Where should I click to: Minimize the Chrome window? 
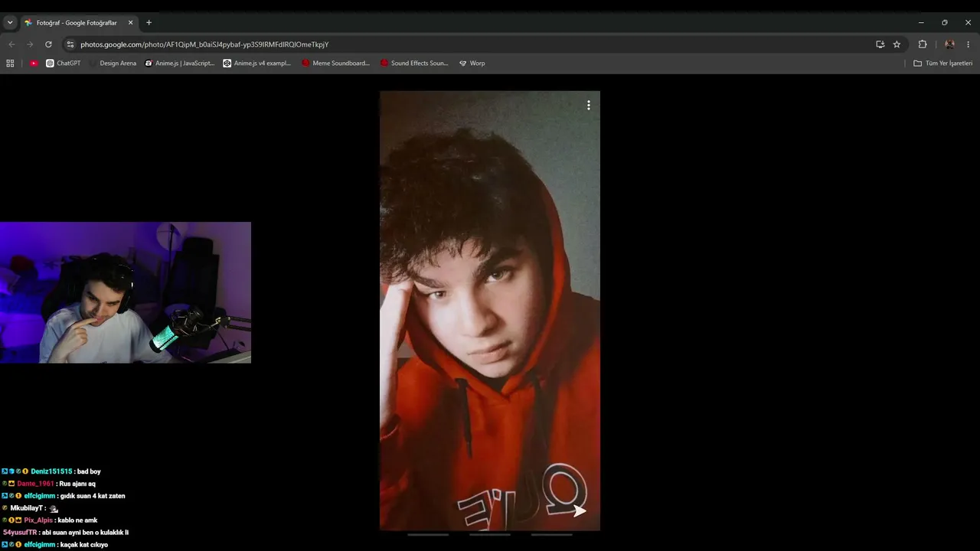point(921,23)
